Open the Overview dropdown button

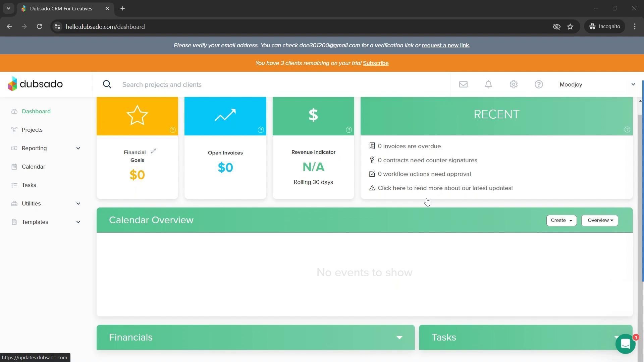[599, 221]
